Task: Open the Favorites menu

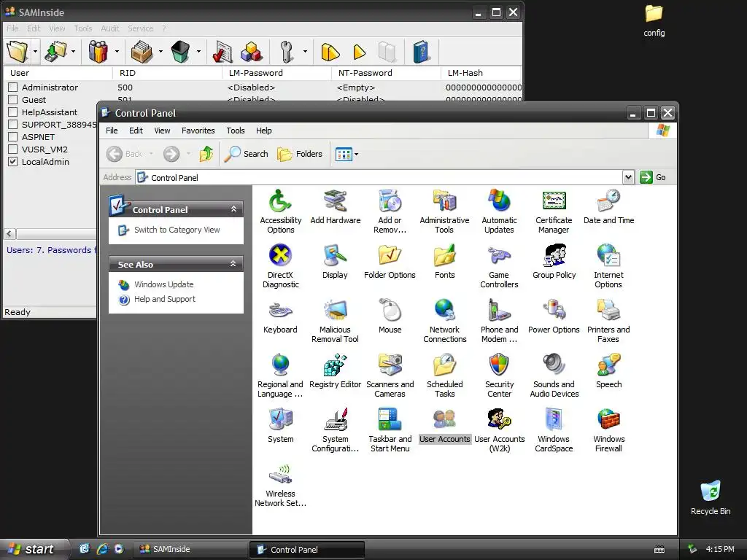Action: point(198,131)
